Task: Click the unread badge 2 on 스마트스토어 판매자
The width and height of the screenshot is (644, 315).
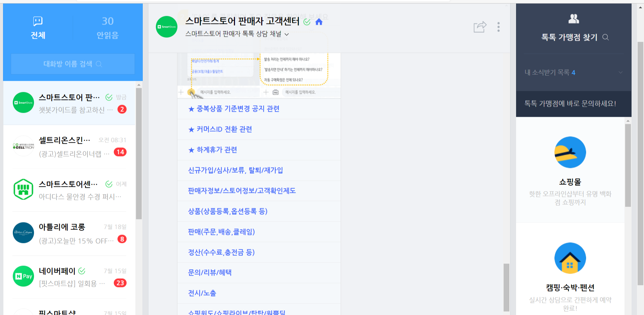Action: point(122,109)
